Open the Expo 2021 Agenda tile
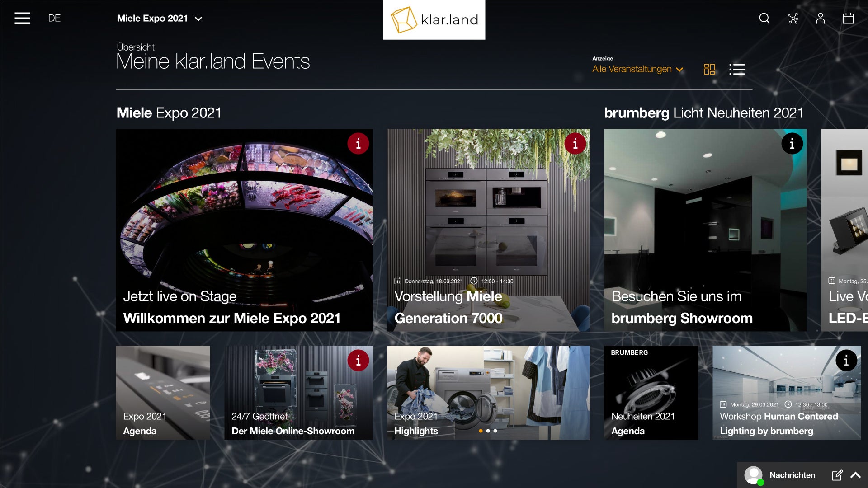 click(163, 393)
